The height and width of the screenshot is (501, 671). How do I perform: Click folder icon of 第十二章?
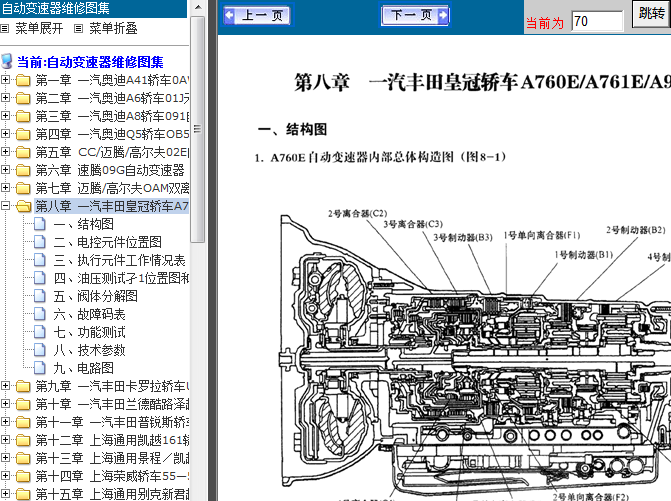tap(23, 440)
